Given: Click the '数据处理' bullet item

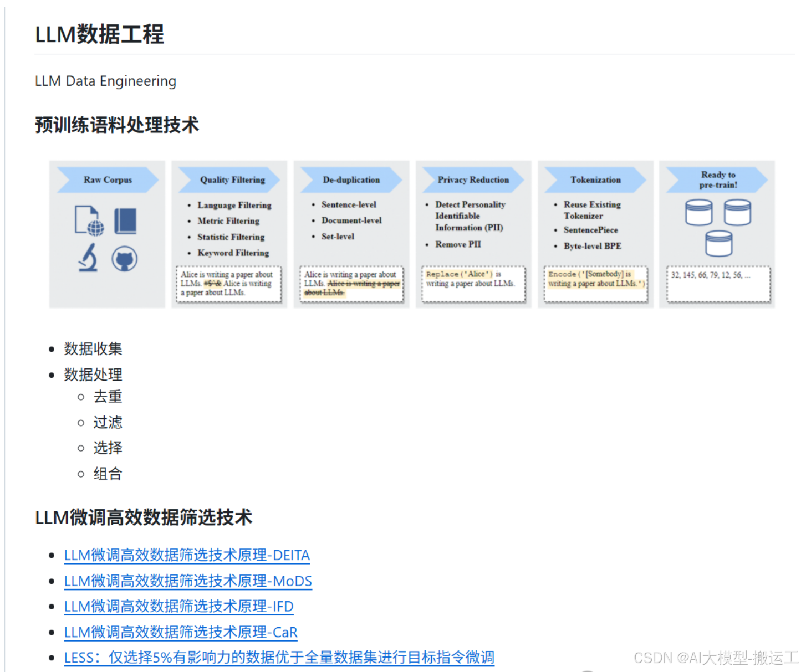Looking at the screenshot, I should click(x=93, y=375).
